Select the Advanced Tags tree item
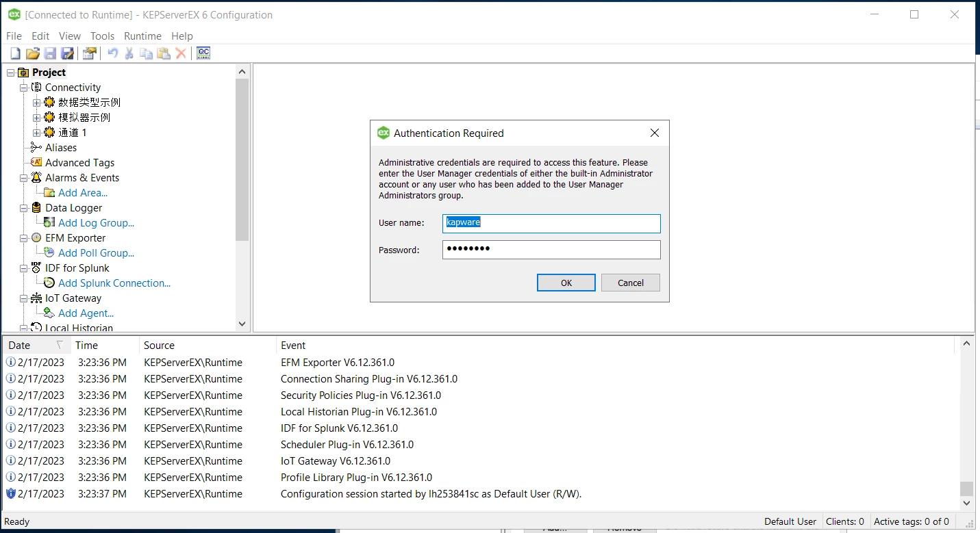Screen dimensions: 980x533 click(79, 163)
